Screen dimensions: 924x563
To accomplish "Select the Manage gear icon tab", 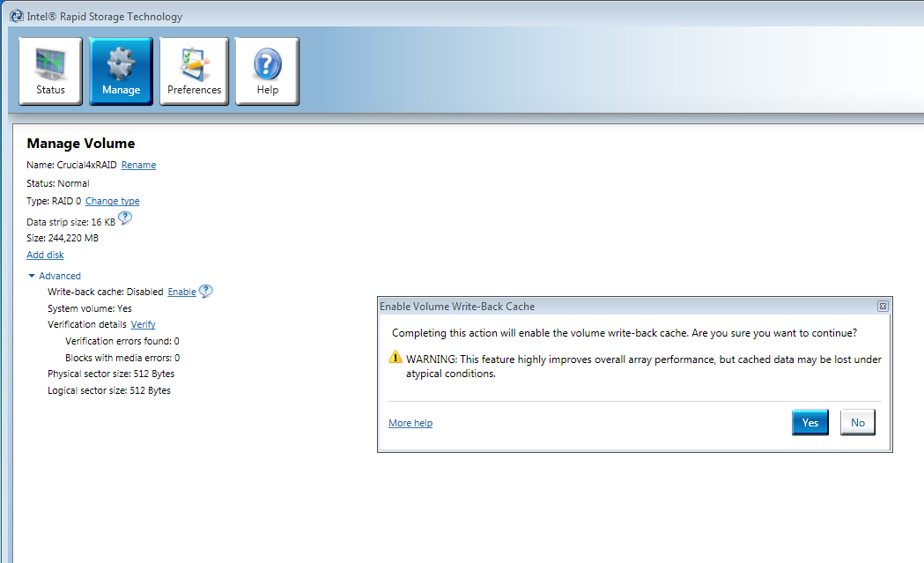I will pos(121,71).
